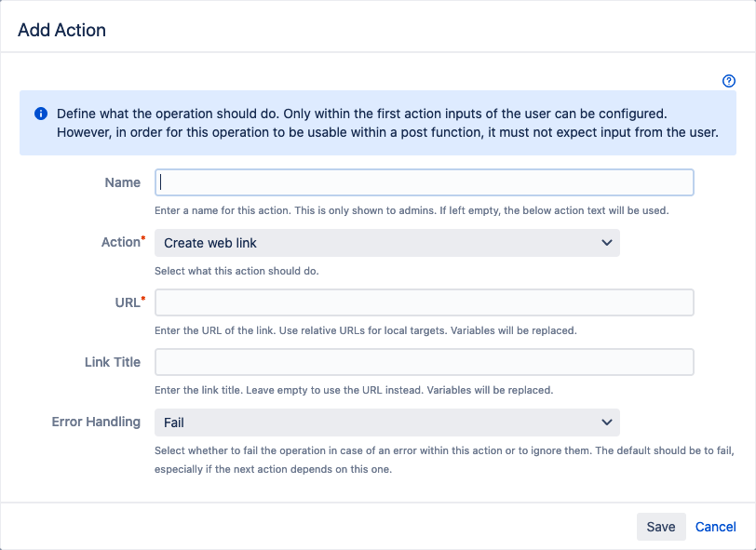Select the Link Title input box

(x=424, y=362)
